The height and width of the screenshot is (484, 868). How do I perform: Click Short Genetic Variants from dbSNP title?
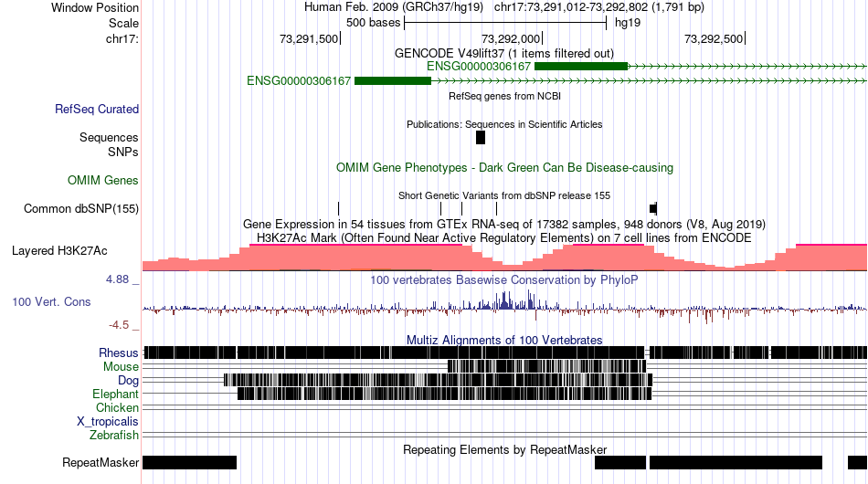pos(504,195)
